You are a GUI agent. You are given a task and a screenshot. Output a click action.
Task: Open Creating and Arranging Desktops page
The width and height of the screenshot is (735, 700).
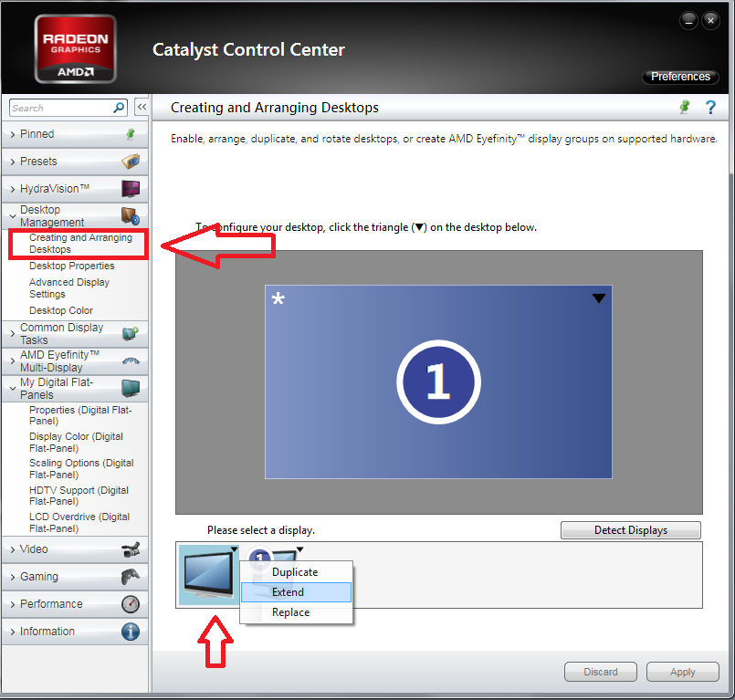click(x=80, y=244)
